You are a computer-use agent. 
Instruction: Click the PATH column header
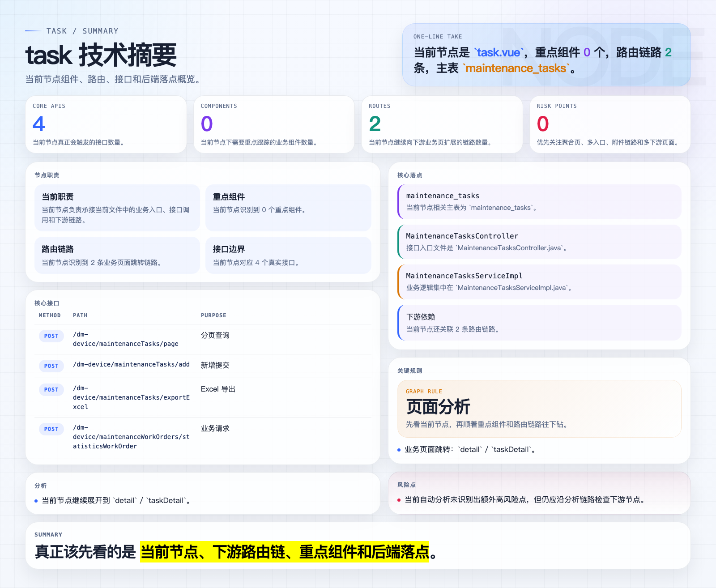(x=80, y=315)
